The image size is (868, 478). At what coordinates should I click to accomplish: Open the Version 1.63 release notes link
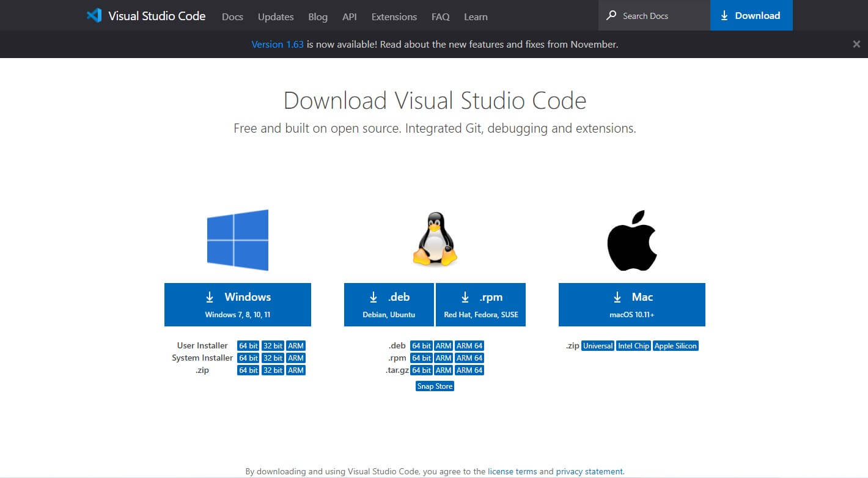pos(278,44)
